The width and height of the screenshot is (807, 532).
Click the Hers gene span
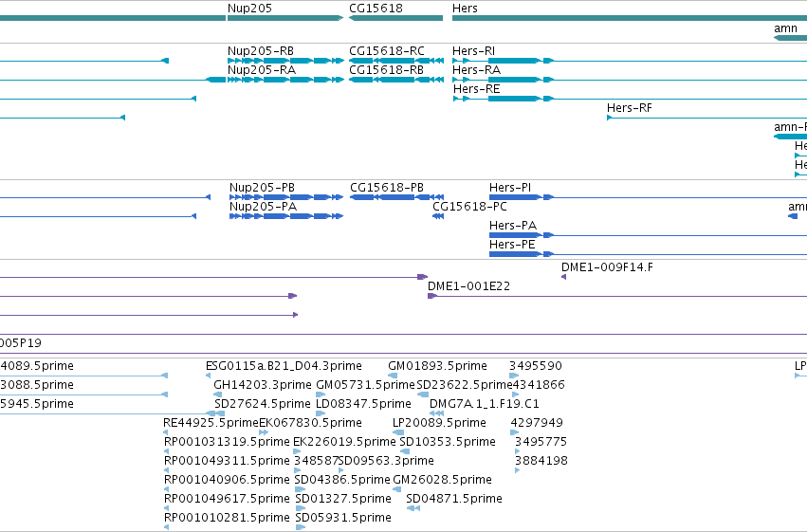click(x=630, y=18)
